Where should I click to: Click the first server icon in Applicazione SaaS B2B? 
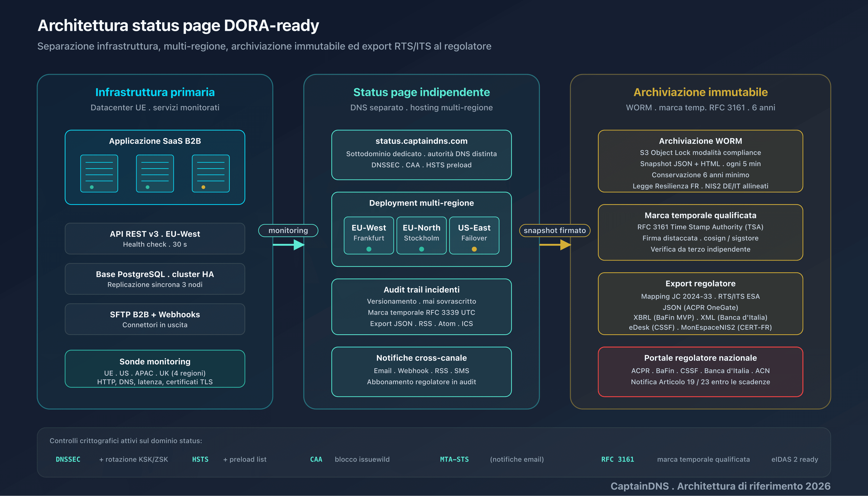(99, 173)
